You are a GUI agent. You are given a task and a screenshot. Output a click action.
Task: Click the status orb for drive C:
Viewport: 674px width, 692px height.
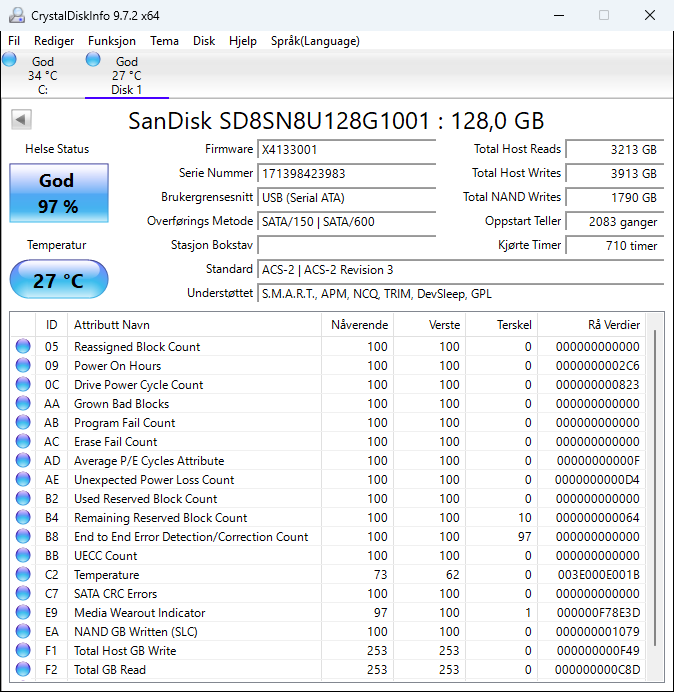tap(9, 59)
